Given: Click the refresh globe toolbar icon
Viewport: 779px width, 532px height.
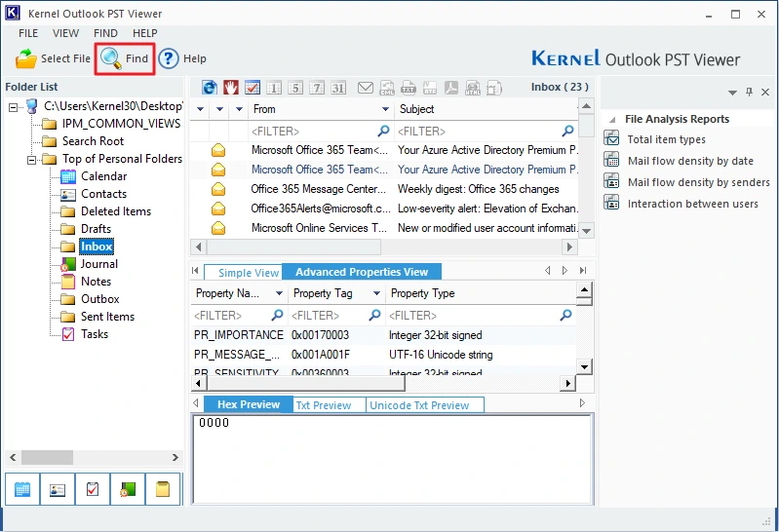Looking at the screenshot, I should click(210, 88).
